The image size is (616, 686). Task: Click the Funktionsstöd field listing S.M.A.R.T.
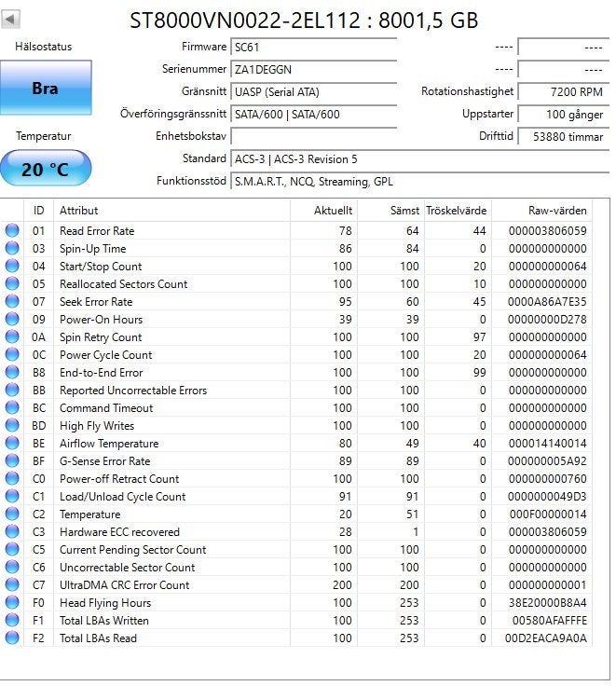[x=420, y=181]
